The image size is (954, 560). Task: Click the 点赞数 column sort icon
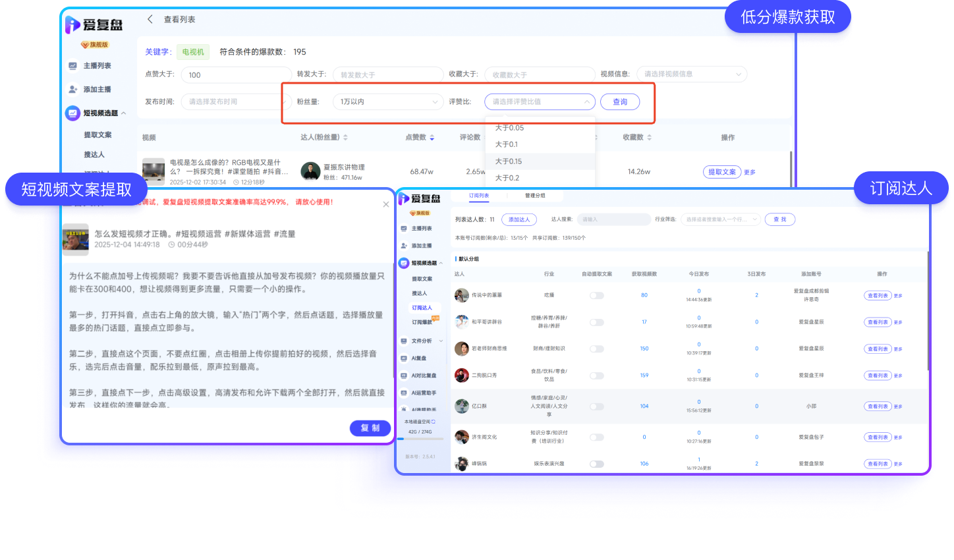[432, 138]
